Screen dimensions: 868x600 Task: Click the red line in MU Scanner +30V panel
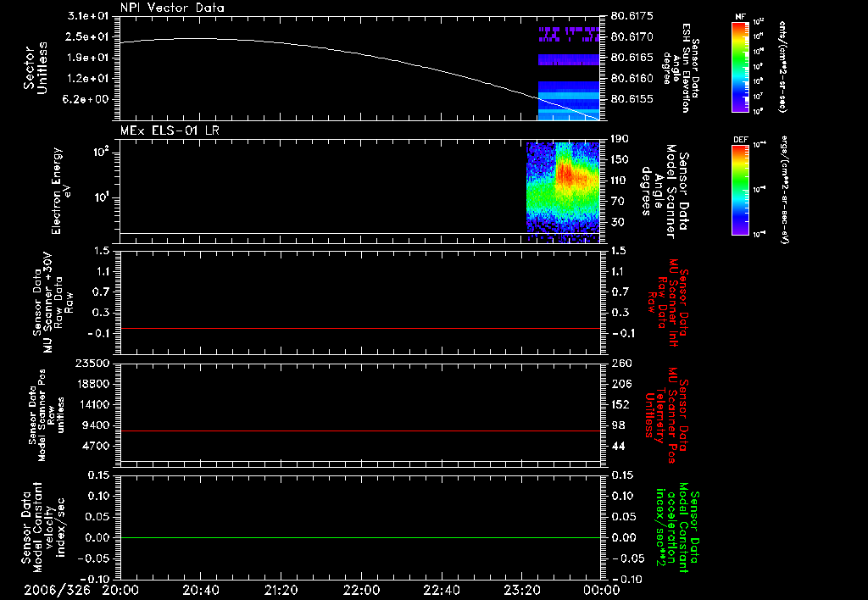coord(359,328)
